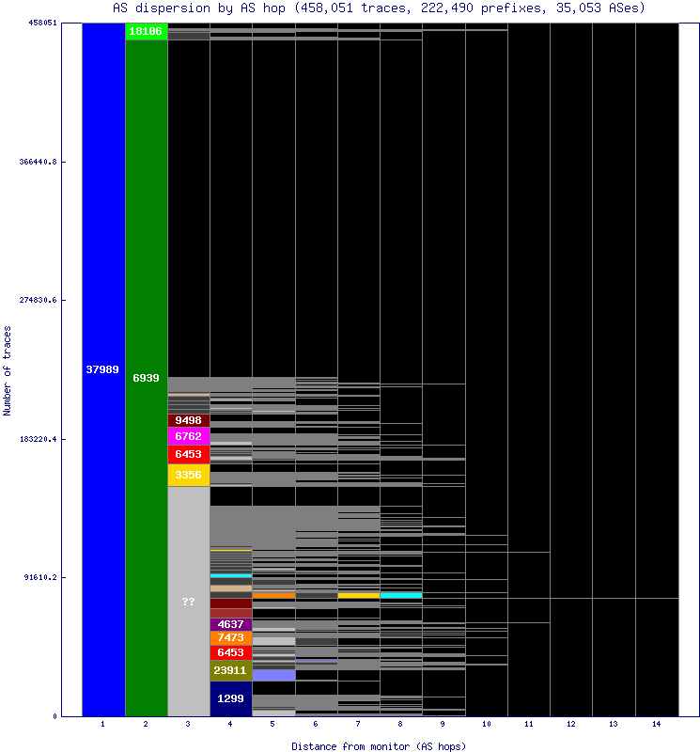Pick the yellow 3356 block
The height and width of the screenshot is (752, 700).
point(188,475)
